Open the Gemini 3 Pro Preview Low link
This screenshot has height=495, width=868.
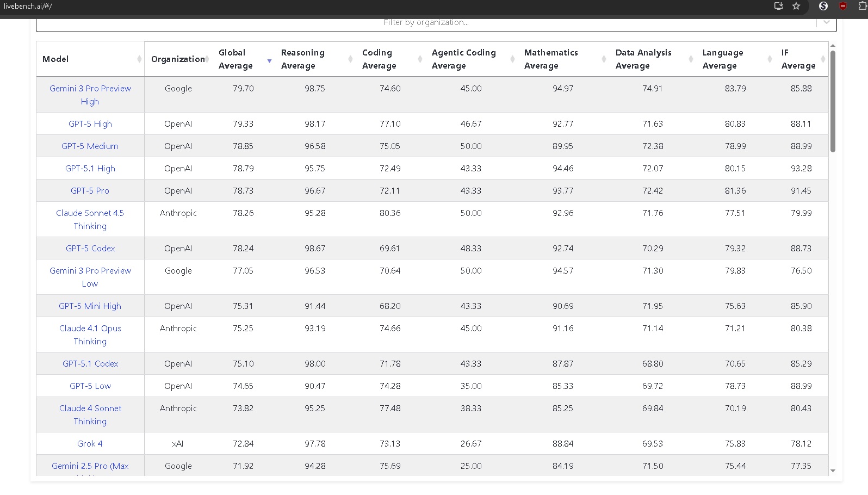point(90,277)
